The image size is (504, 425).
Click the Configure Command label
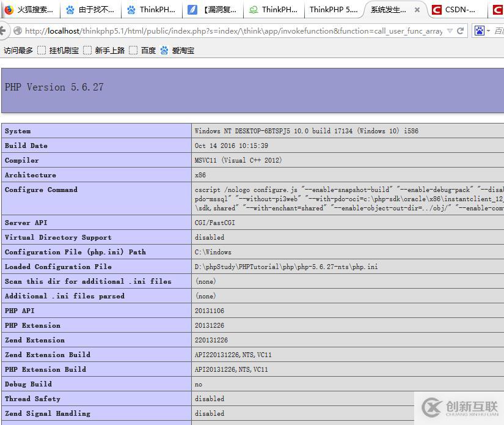click(x=41, y=190)
